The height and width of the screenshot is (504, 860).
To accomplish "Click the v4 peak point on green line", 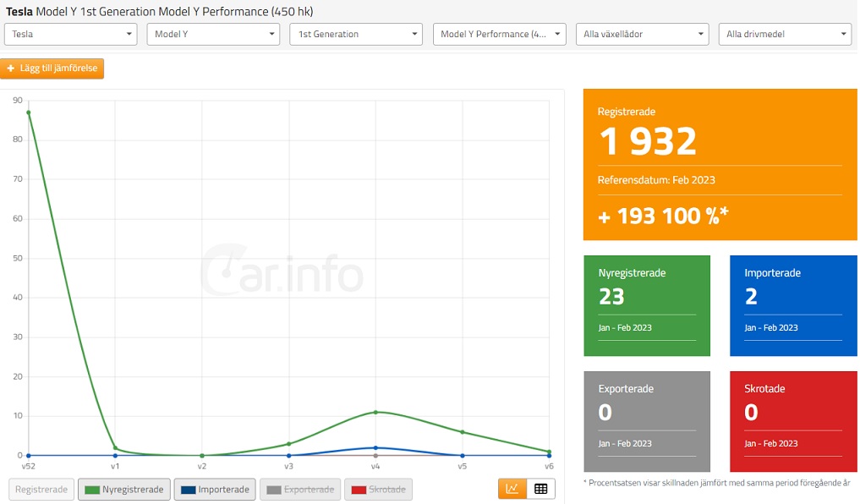I will (375, 412).
